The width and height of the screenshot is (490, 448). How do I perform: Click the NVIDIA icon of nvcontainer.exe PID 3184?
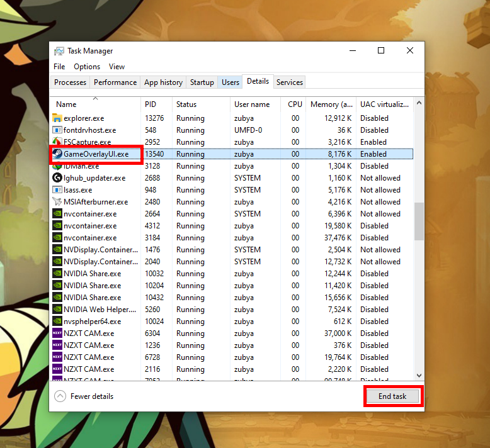[x=57, y=238]
